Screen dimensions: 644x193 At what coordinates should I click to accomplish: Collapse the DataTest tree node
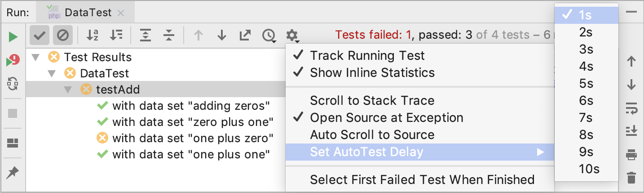coord(52,73)
